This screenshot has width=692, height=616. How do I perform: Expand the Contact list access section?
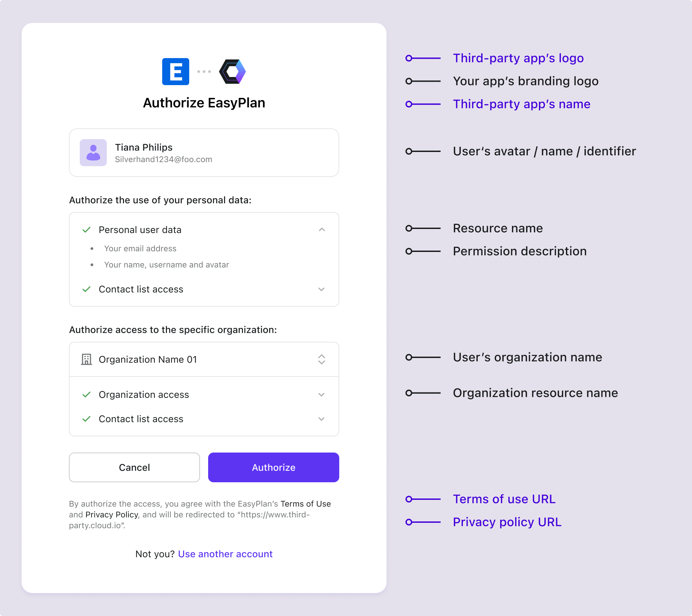[x=321, y=289]
